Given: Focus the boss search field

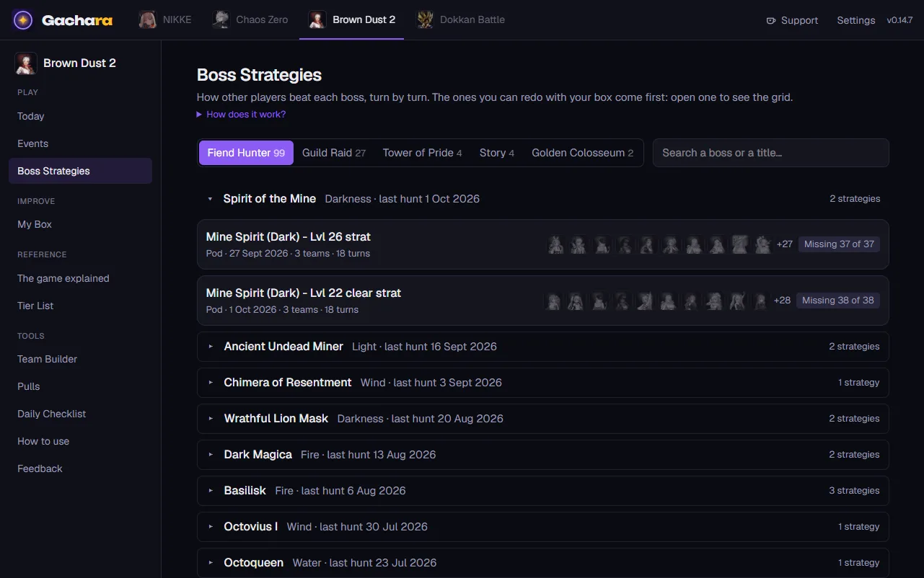Looking at the screenshot, I should [x=771, y=153].
